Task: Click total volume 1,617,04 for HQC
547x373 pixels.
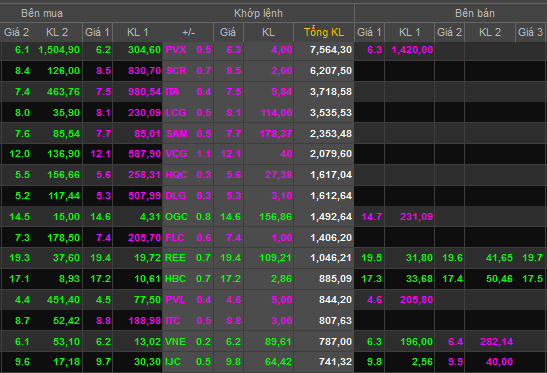Action: [x=331, y=174]
